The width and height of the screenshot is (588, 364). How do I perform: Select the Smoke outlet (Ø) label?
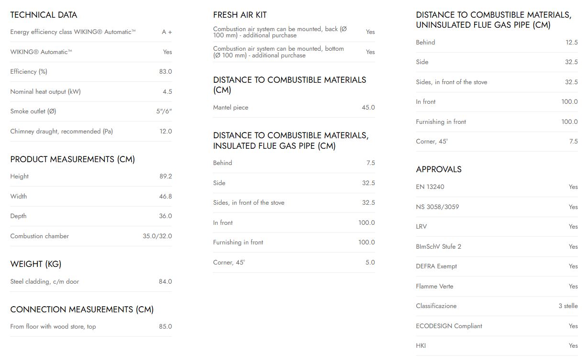[x=33, y=111]
